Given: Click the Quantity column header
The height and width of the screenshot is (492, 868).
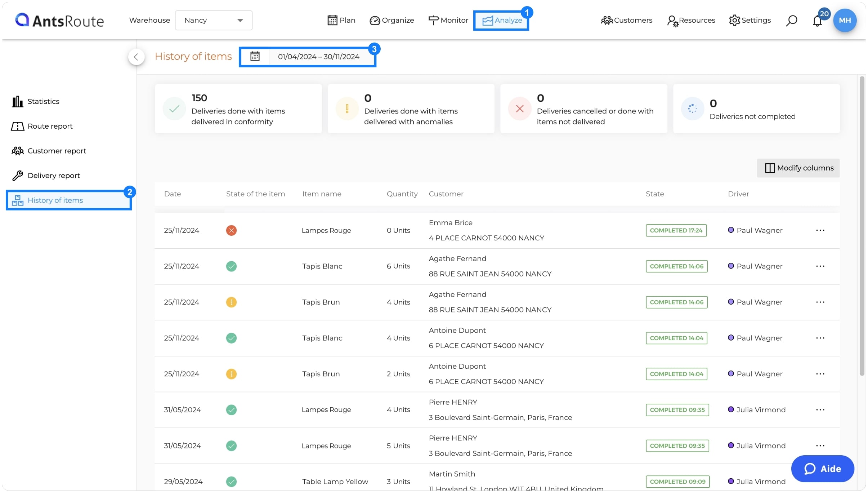Looking at the screenshot, I should coord(402,194).
